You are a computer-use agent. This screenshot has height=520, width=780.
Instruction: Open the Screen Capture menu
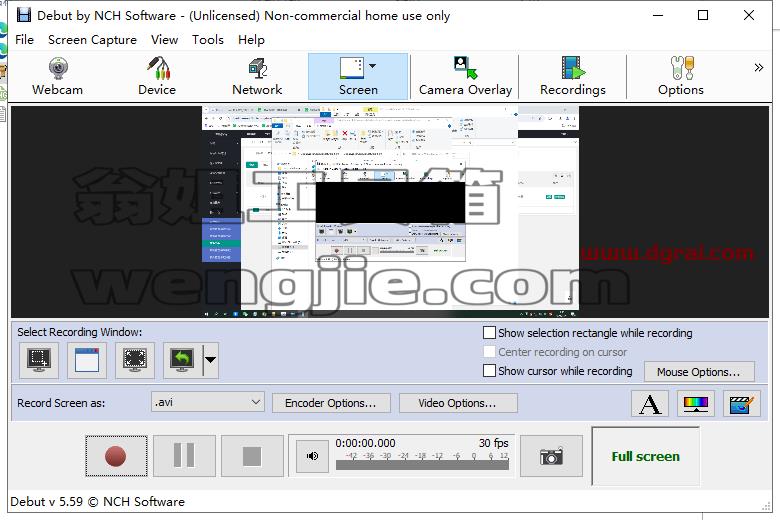point(92,40)
